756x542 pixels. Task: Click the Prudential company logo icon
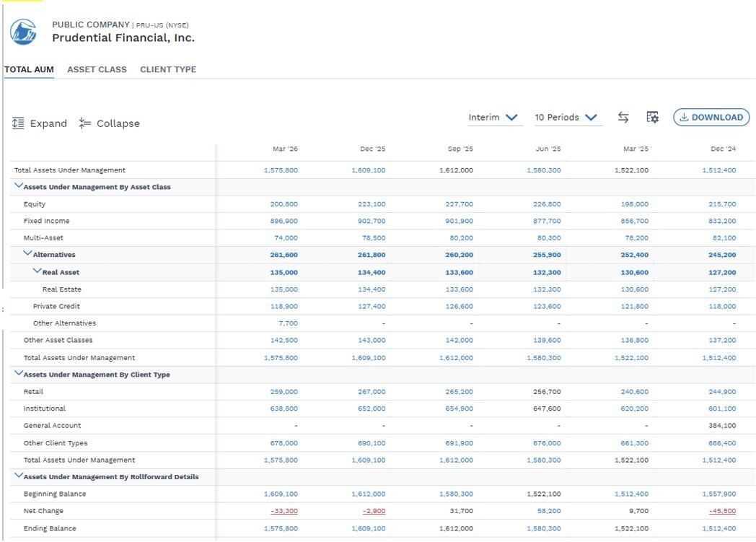point(23,32)
